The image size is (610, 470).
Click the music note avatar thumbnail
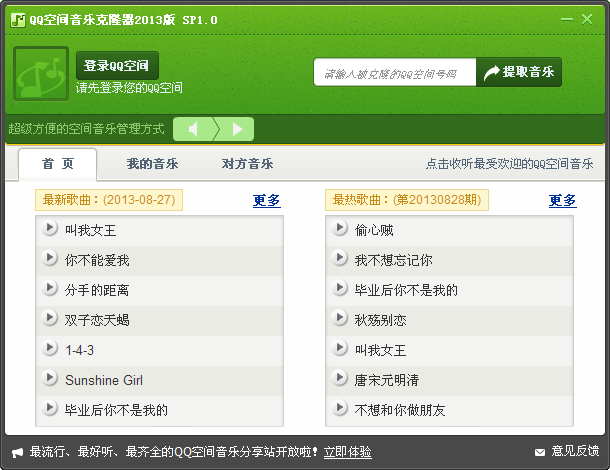pos(41,73)
